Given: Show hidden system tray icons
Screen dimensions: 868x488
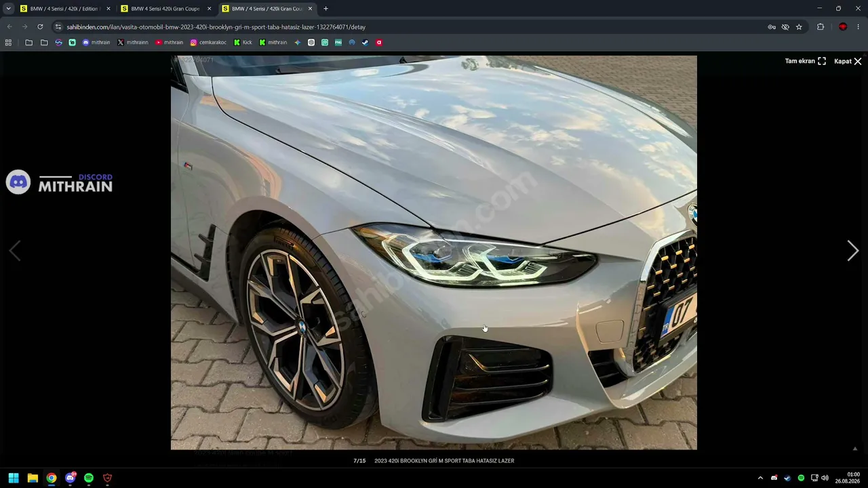Looking at the screenshot, I should click(760, 478).
